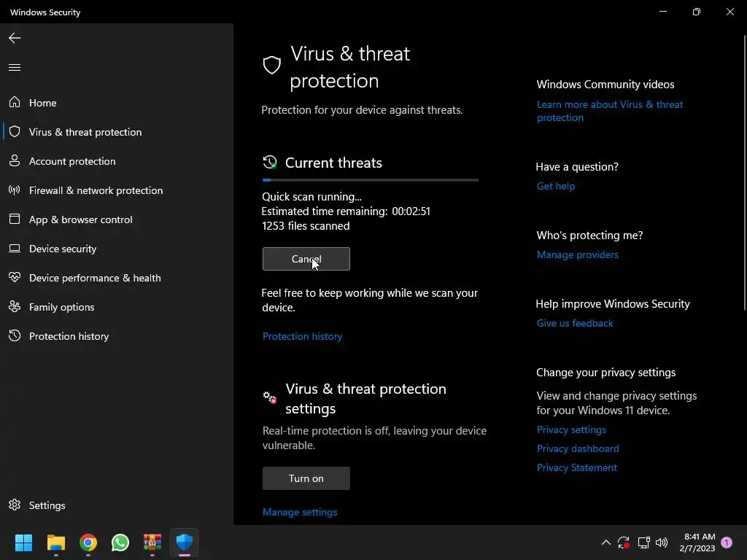Screen dimensions: 747x560
Task: Click the Home house icon
Action: [15, 102]
